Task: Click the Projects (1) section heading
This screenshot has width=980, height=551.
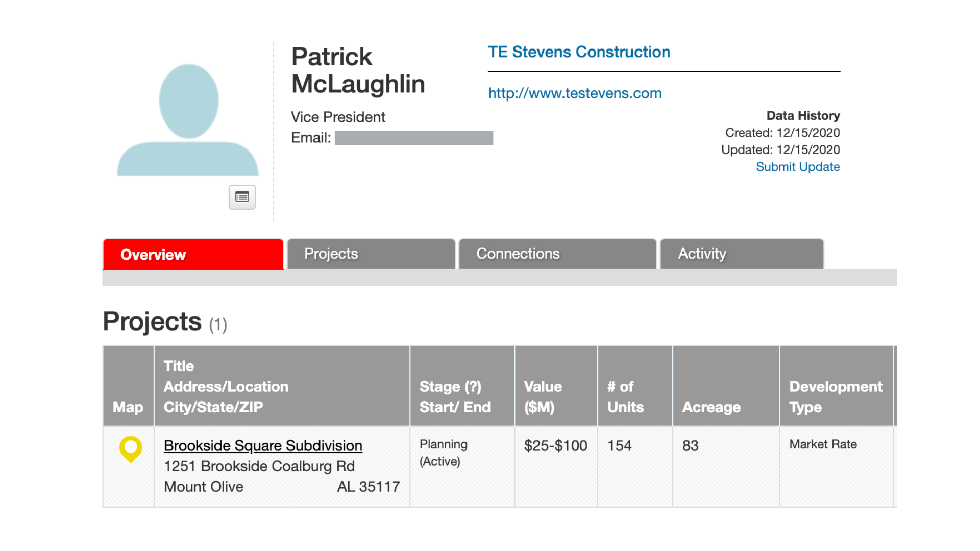Action: pyautogui.click(x=165, y=322)
